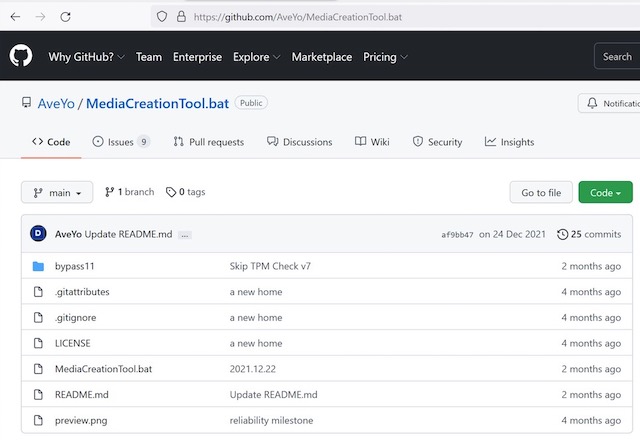Open the Why GitHub? menu

[x=86, y=57]
